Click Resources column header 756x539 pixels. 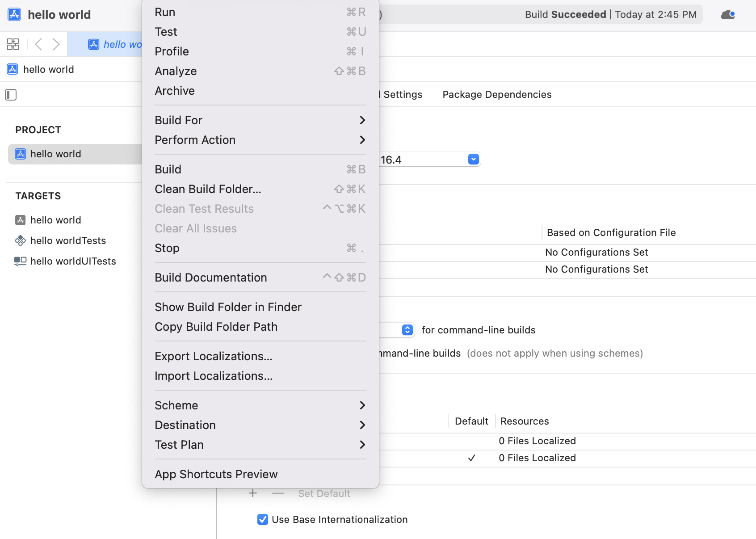pyautogui.click(x=525, y=421)
